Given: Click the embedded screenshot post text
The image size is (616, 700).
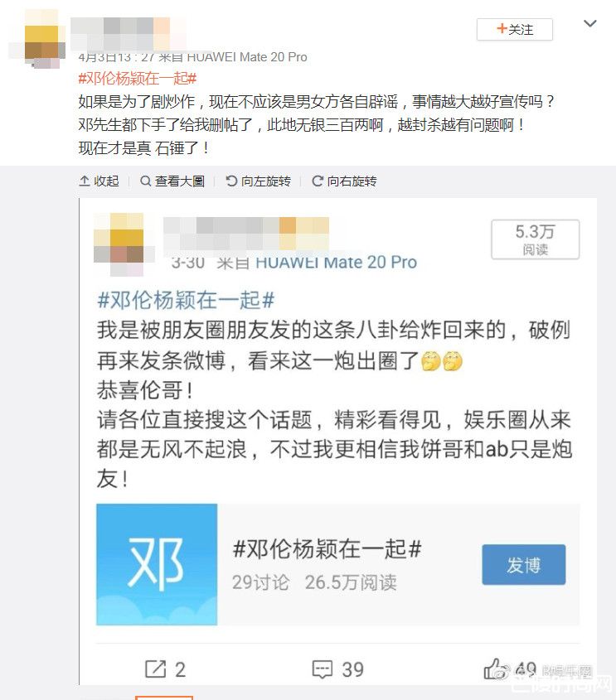Looking at the screenshot, I should click(x=333, y=404).
